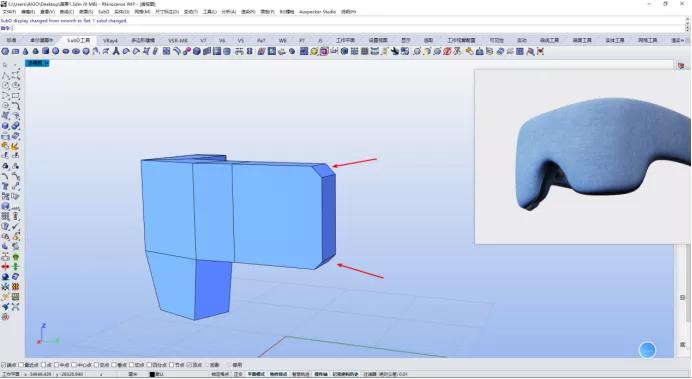The image size is (692, 379).
Task: Select the SubD cylinder primitive icon
Action: pos(45,52)
